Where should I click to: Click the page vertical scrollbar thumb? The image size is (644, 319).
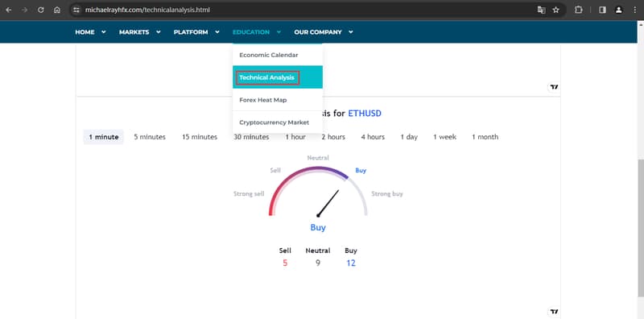(641, 227)
